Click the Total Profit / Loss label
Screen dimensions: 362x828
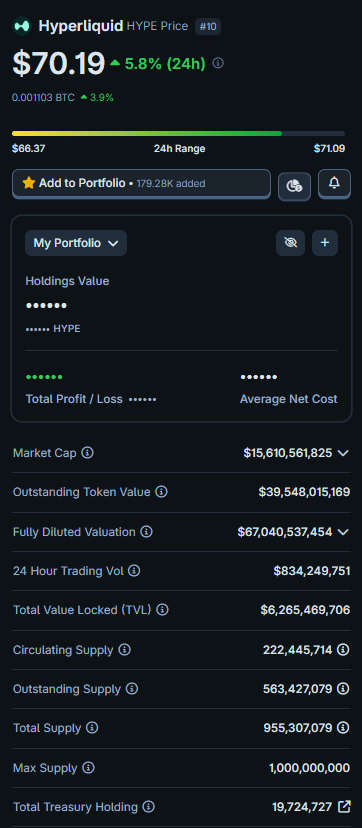click(74, 399)
